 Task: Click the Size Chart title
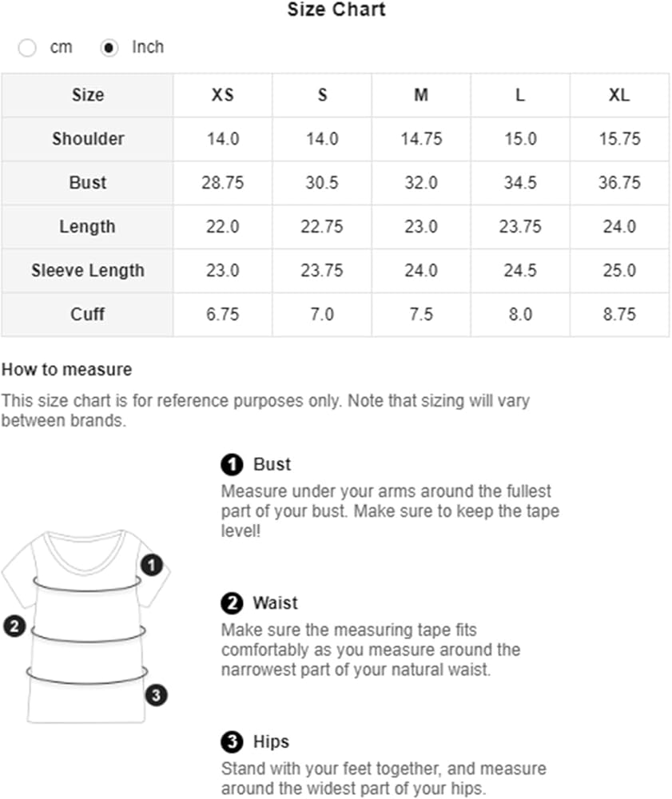(336, 10)
